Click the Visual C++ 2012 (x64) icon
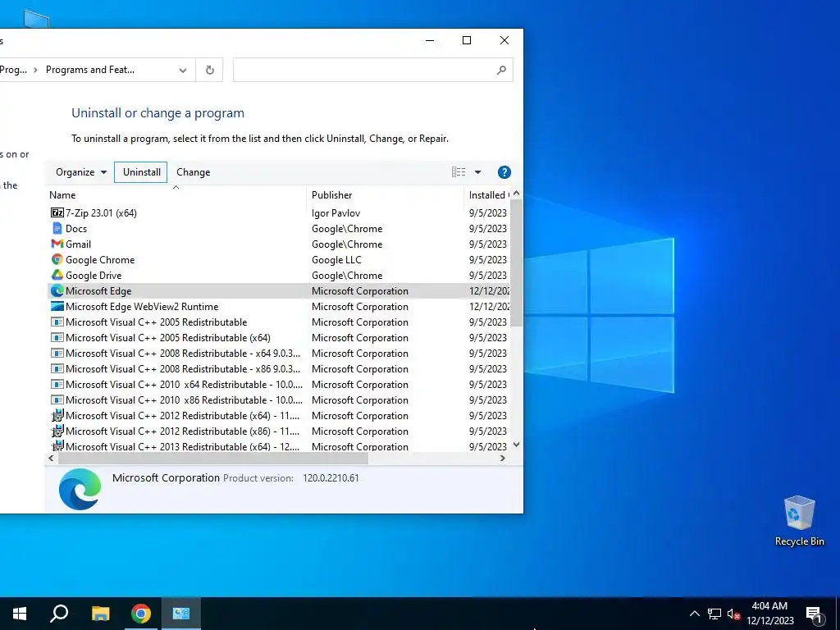 (57, 415)
